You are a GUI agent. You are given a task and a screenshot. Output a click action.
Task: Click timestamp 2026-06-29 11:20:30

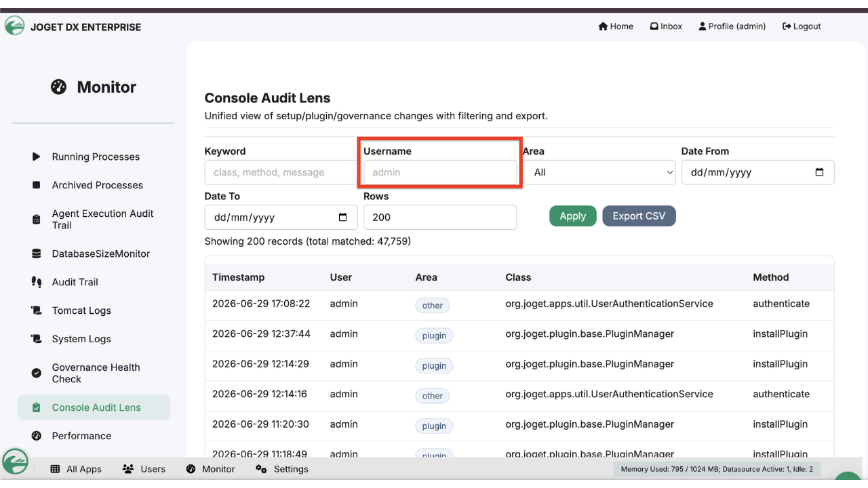[x=260, y=424]
